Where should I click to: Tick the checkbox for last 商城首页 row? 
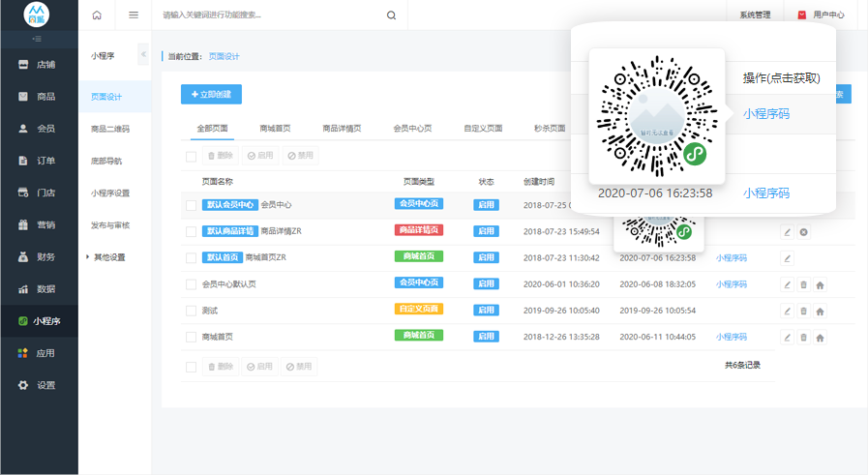point(191,337)
